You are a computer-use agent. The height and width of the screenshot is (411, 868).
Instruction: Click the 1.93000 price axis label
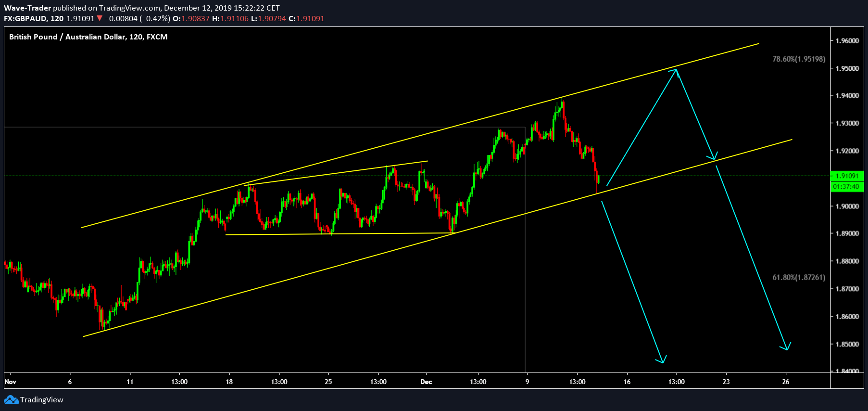pyautogui.click(x=847, y=124)
